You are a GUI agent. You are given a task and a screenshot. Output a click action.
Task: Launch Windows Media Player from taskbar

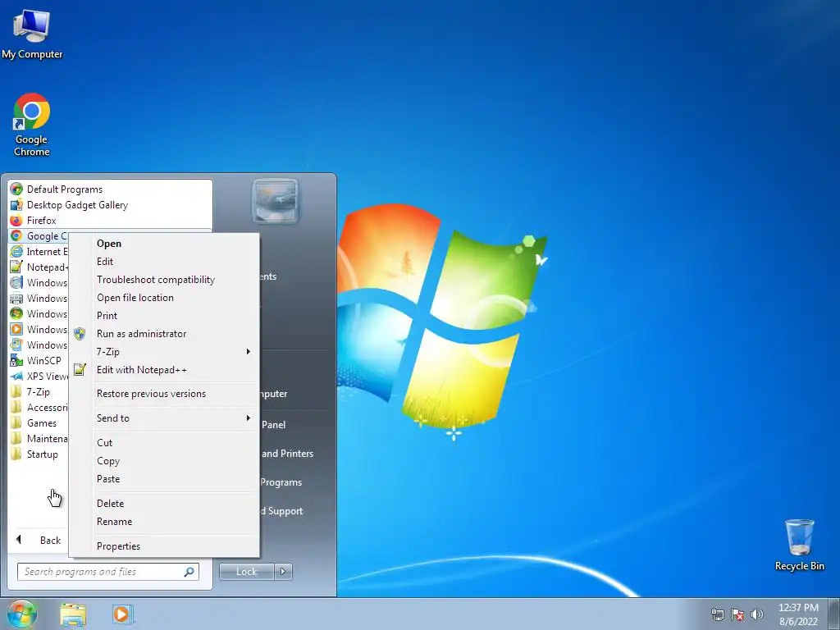click(122, 614)
